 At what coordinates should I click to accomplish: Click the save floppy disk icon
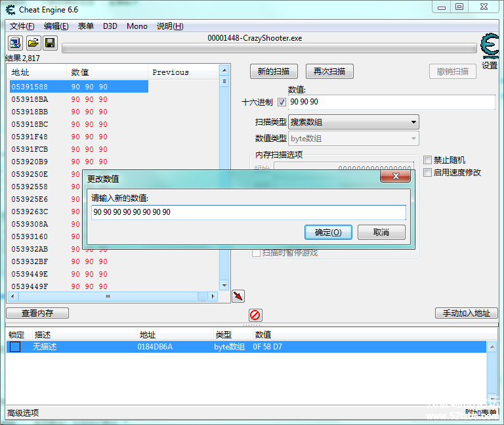click(50, 43)
